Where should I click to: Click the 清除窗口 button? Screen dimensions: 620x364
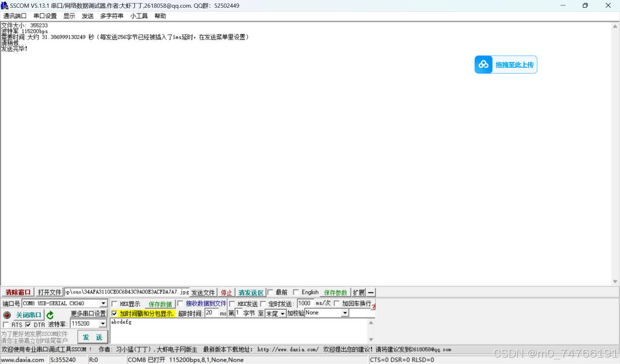click(x=18, y=292)
